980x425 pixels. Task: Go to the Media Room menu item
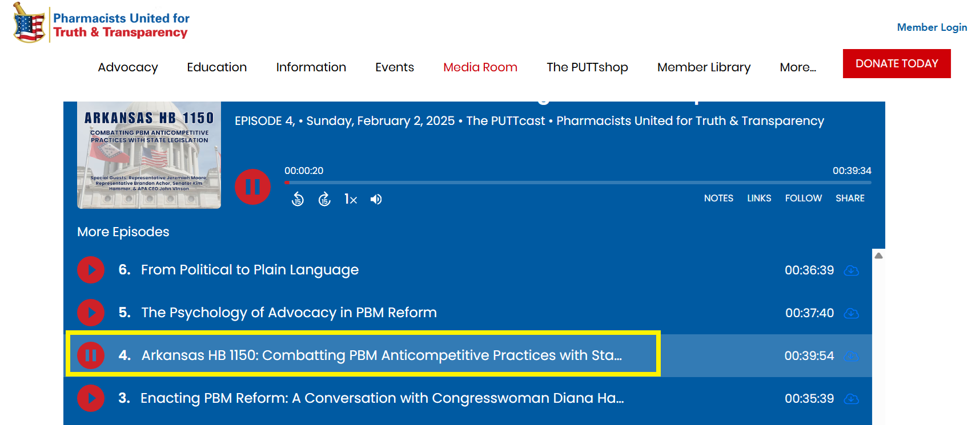tap(480, 67)
